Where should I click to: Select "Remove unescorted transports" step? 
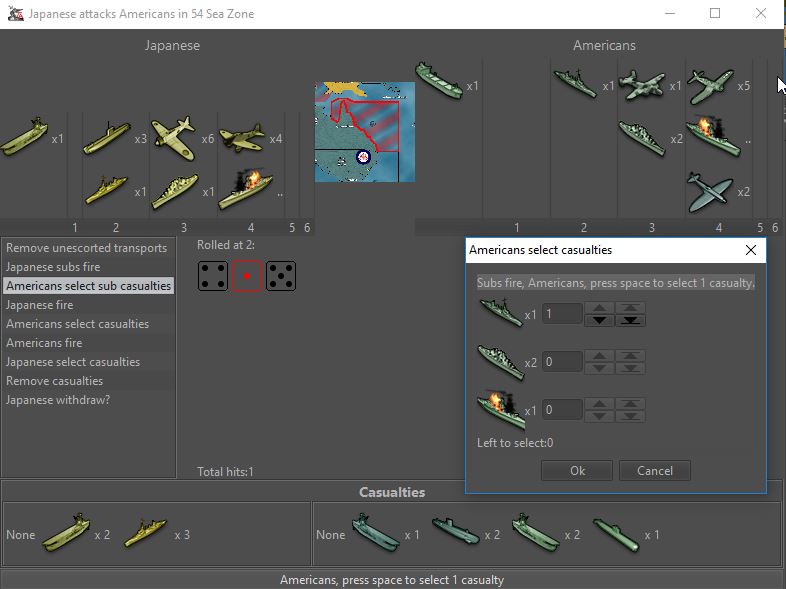click(86, 248)
